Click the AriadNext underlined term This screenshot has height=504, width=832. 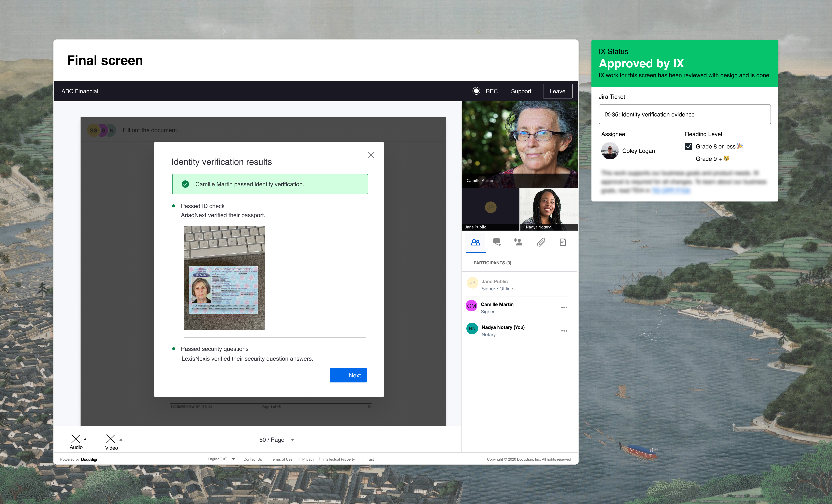[x=193, y=215]
